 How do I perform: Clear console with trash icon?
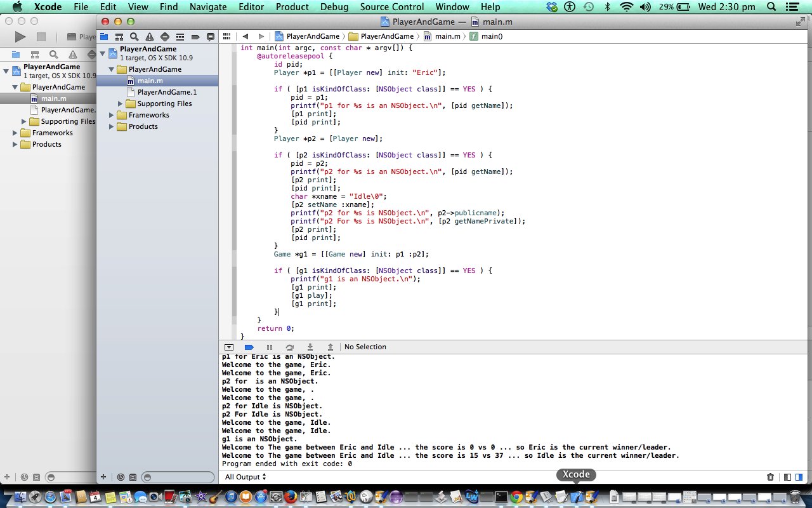pos(770,477)
